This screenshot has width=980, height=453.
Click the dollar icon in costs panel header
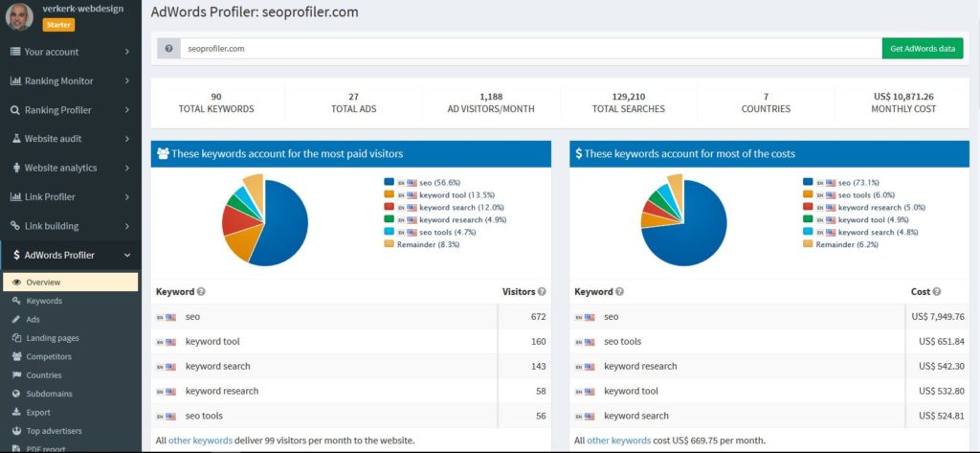point(579,153)
